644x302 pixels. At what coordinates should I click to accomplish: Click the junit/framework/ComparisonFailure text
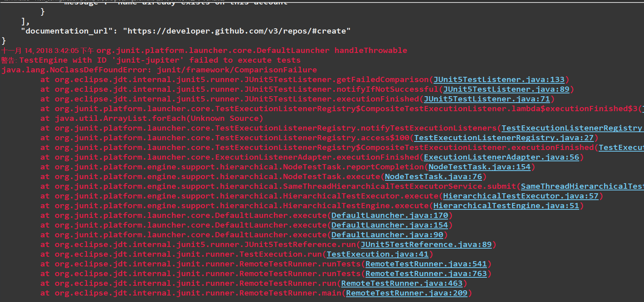pyautogui.click(x=237, y=70)
